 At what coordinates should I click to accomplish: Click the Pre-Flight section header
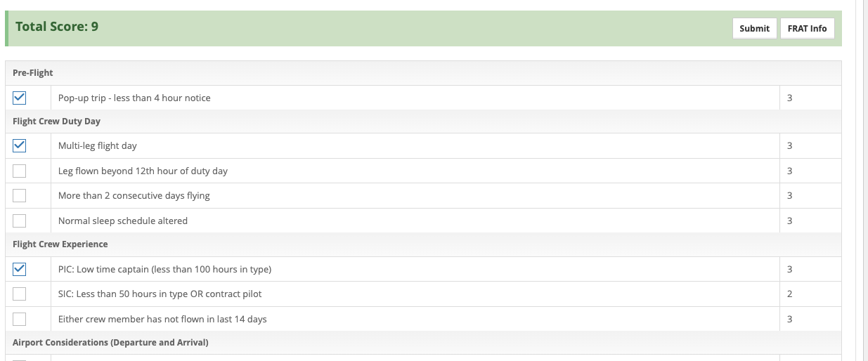click(33, 73)
